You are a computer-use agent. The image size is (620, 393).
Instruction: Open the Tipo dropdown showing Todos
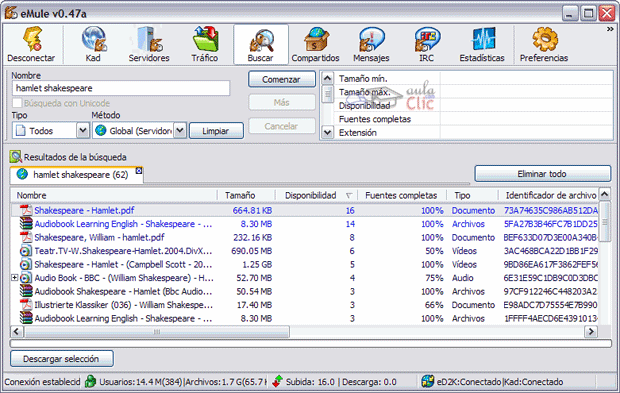pos(51,130)
